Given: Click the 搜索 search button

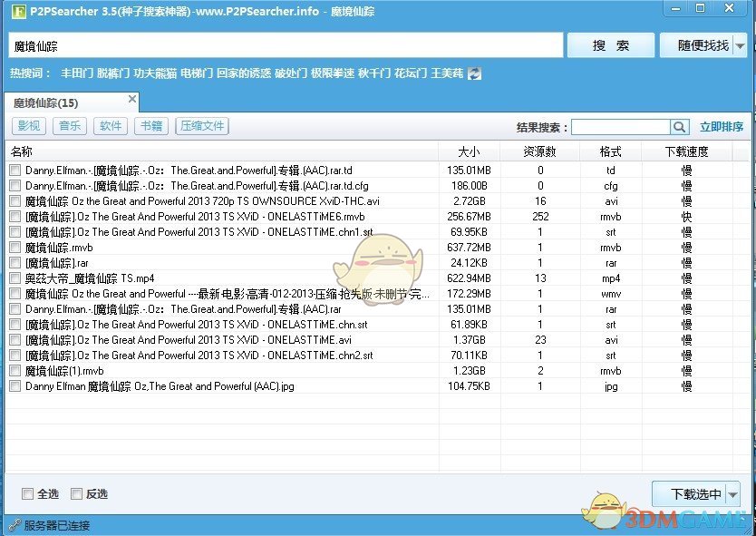Looking at the screenshot, I should coord(610,44).
